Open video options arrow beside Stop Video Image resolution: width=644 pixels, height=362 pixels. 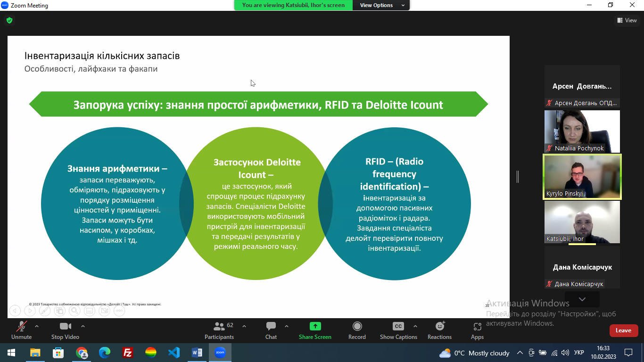click(x=83, y=326)
